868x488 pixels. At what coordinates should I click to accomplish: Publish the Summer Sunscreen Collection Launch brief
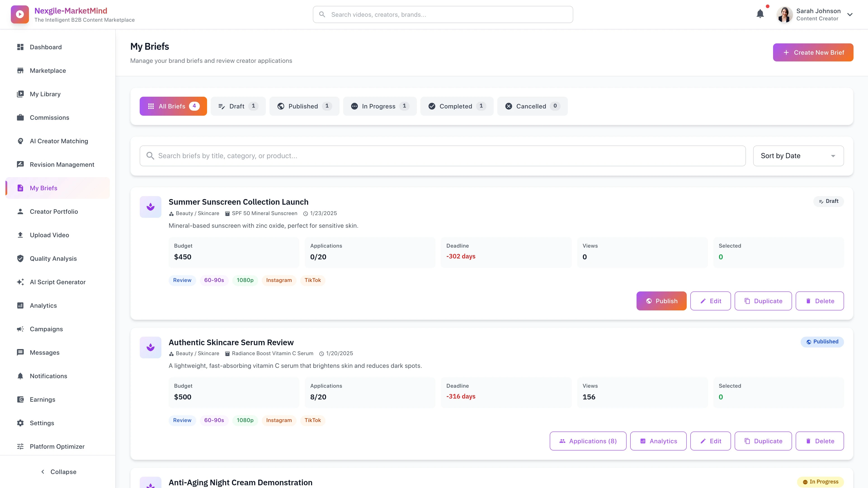pos(661,301)
